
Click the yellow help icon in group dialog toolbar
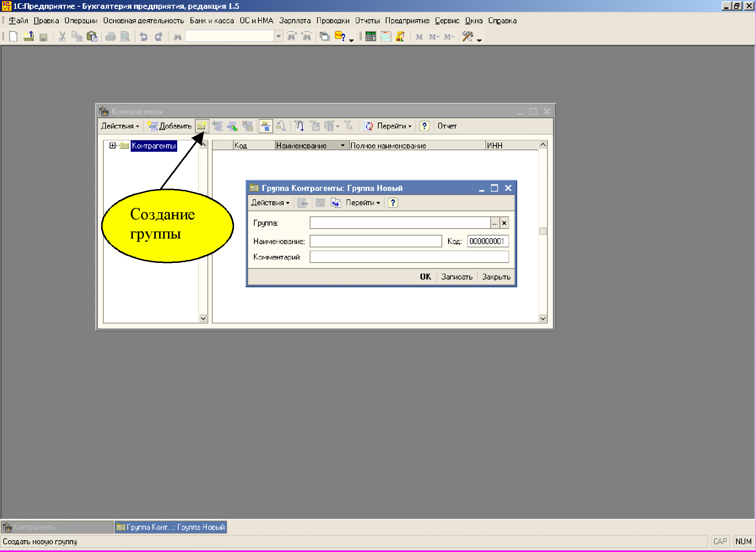(393, 203)
